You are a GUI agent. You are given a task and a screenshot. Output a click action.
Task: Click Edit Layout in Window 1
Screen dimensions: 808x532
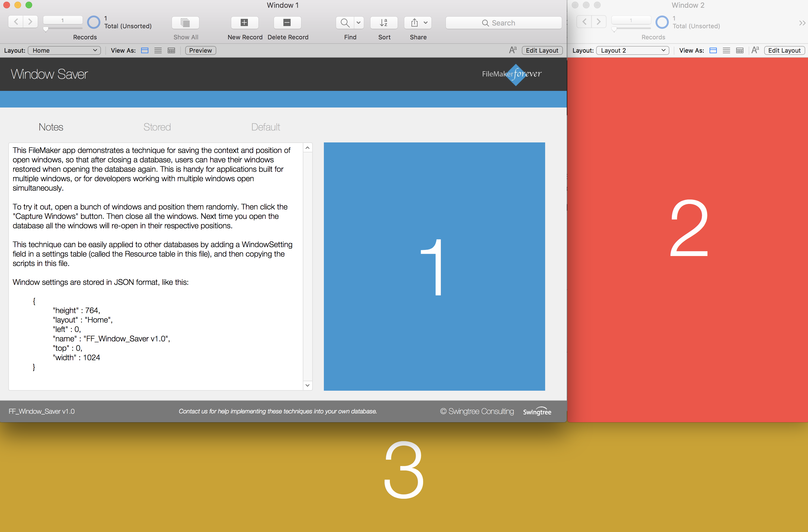[x=542, y=50]
